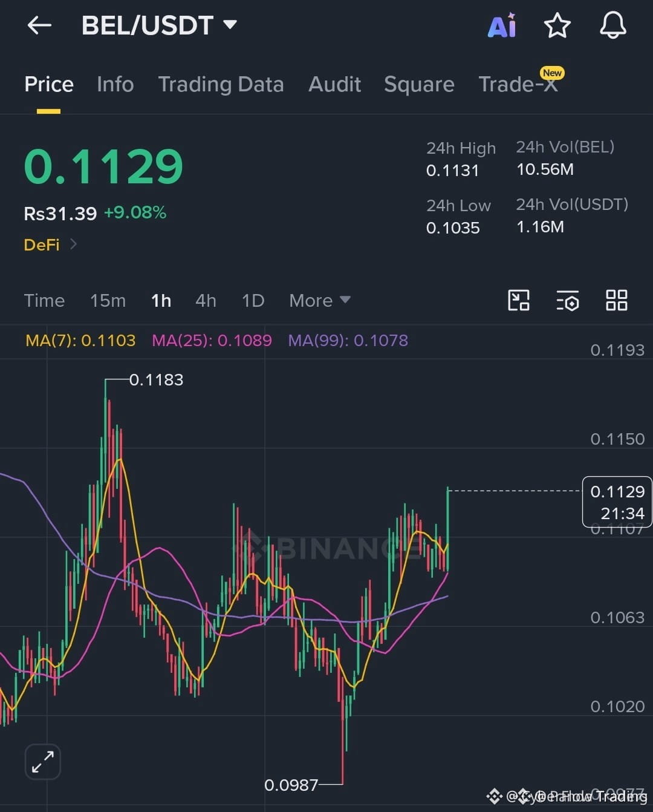
Task: Tap the current price 0.1129 headline
Action: pyautogui.click(x=103, y=166)
